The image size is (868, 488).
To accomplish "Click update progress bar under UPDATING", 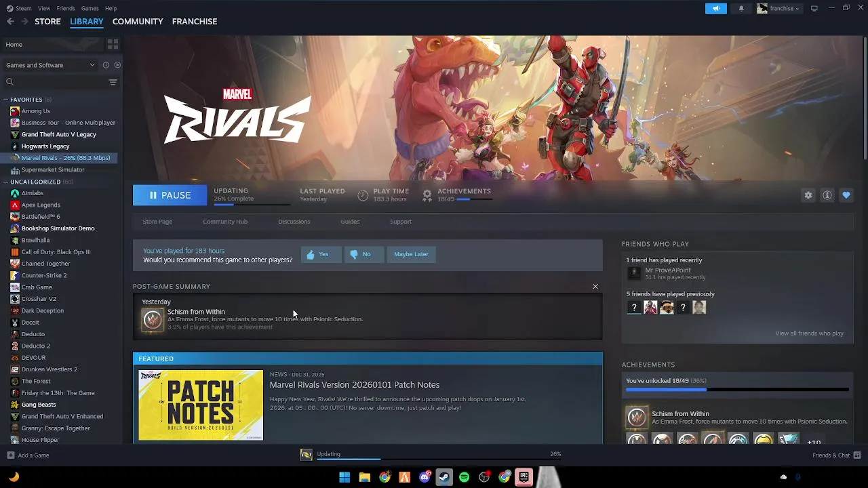I will (x=251, y=204).
